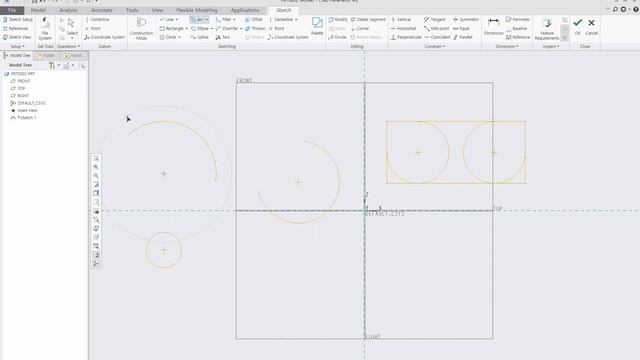This screenshot has width=640, height=360.
Task: Add a datum Centerline
Action: [x=97, y=19]
